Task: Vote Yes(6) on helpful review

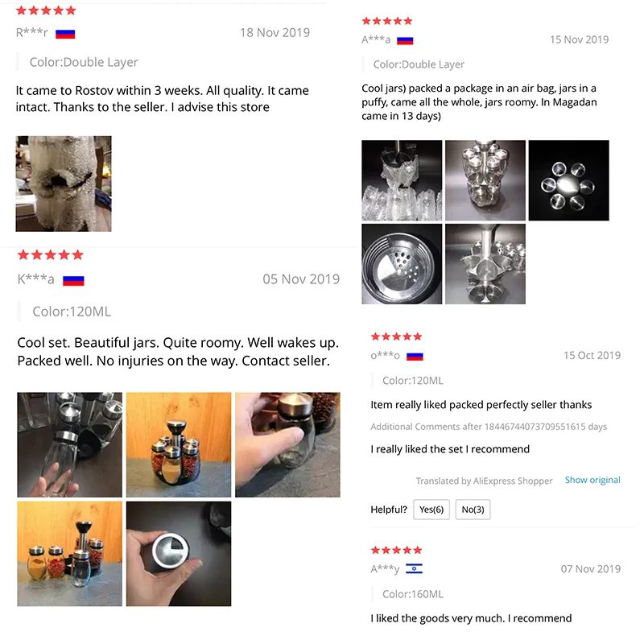Action: coord(431,510)
